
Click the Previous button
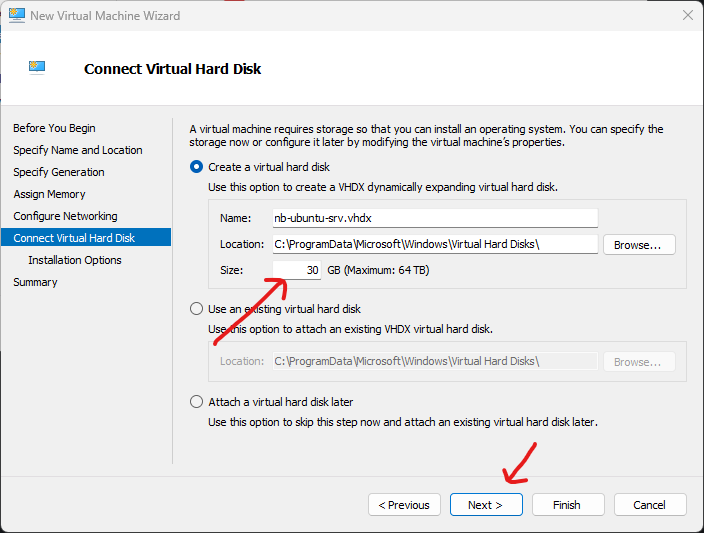pos(404,505)
